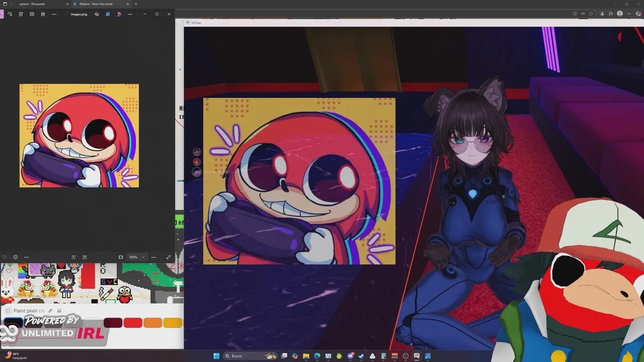Open see-more menu right of Clipchamp icon
Image resolution: width=644 pixels, height=362 pixels.
[x=130, y=14]
